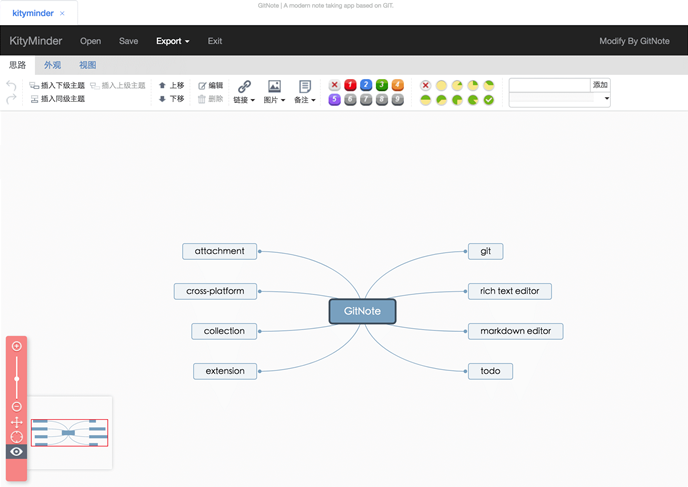Open the note (备注) dropdown arrow
Screen dimensions: 688x487
313,100
